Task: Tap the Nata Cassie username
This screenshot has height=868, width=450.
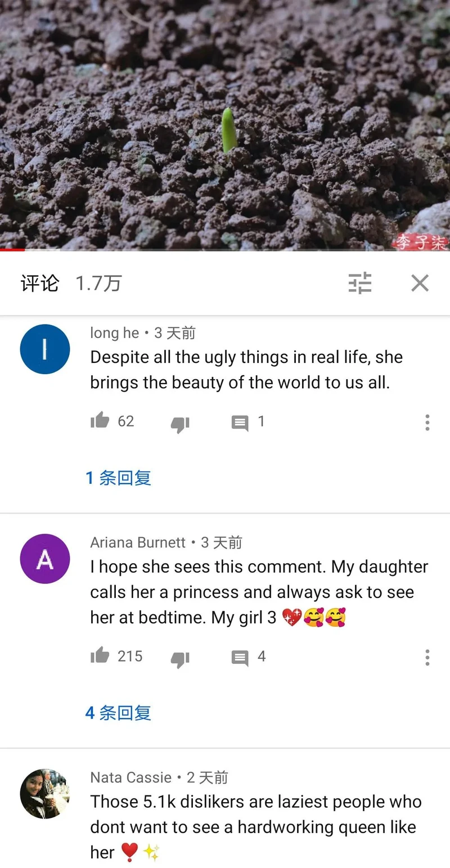Action: pyautogui.click(x=130, y=777)
